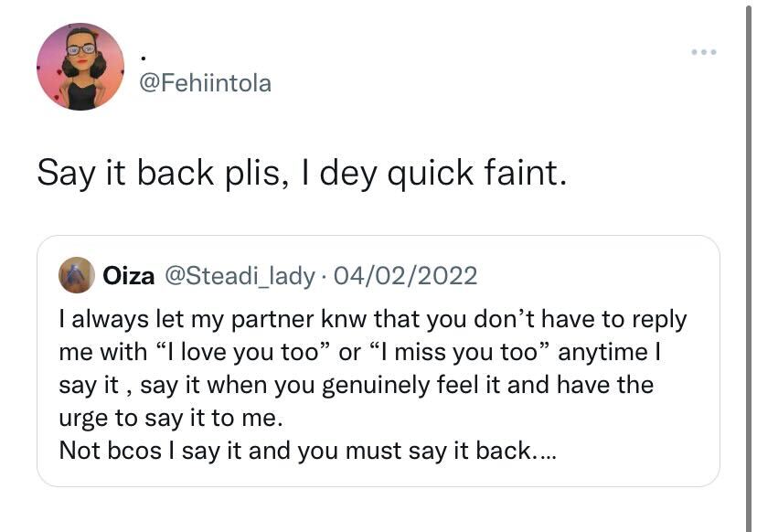This screenshot has height=532, width=757.
Task: Click Fehiintola's round profile avatar
Action: tap(80, 67)
